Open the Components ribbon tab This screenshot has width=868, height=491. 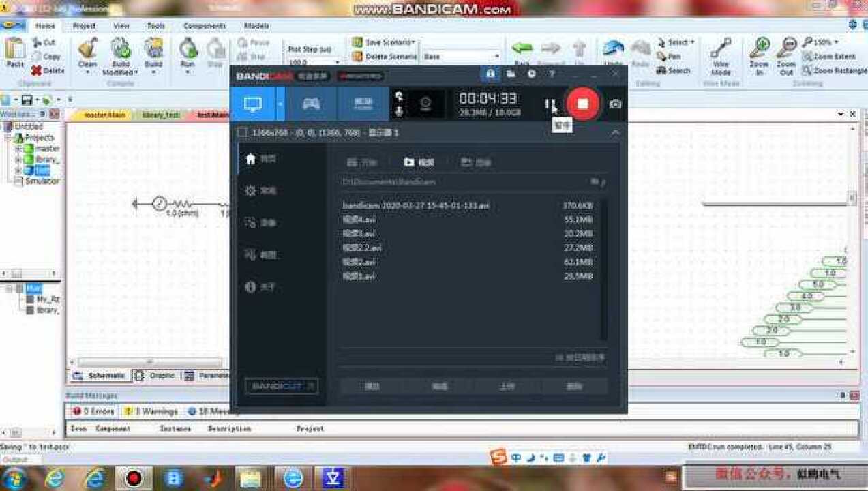pyautogui.click(x=204, y=26)
